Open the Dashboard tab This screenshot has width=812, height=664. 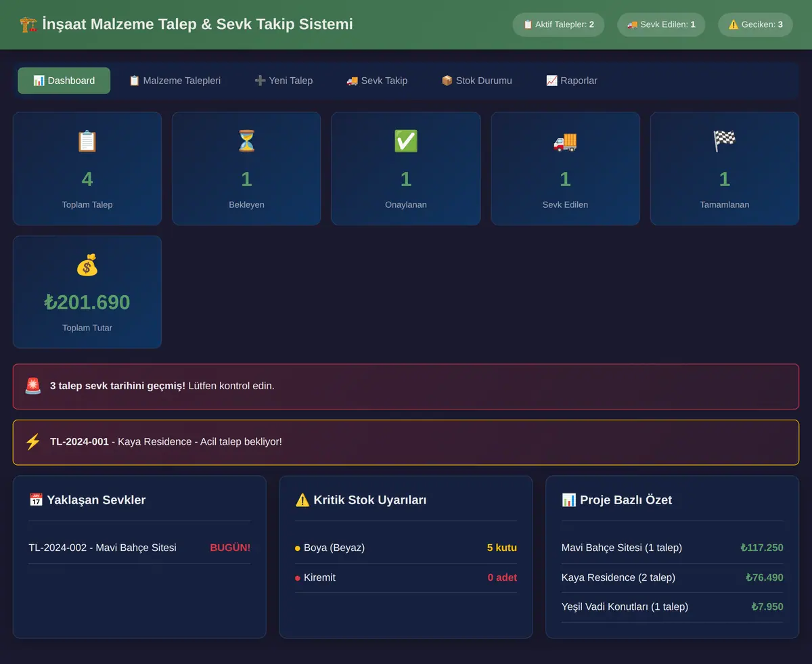pyautogui.click(x=64, y=81)
